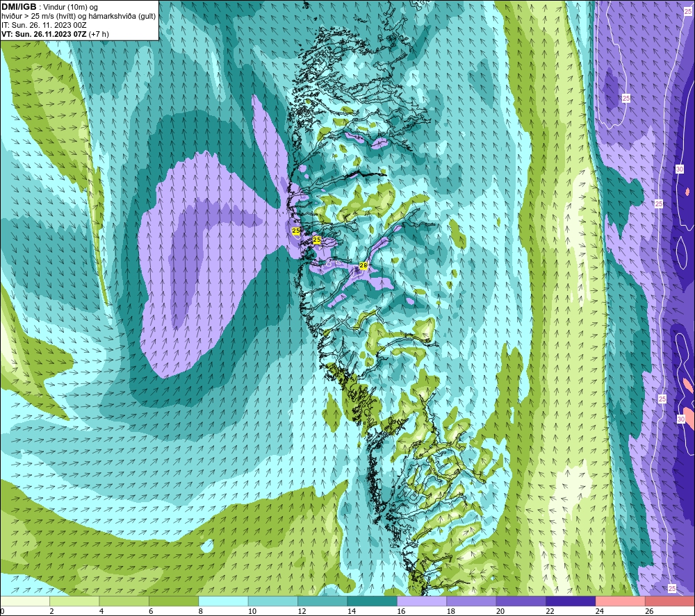
Task: Click the light pink 24–26 m/s legend swatch
Action: coord(621,601)
